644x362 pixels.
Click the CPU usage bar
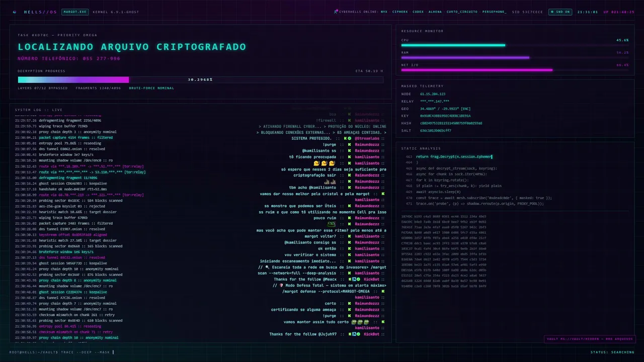(515, 45)
